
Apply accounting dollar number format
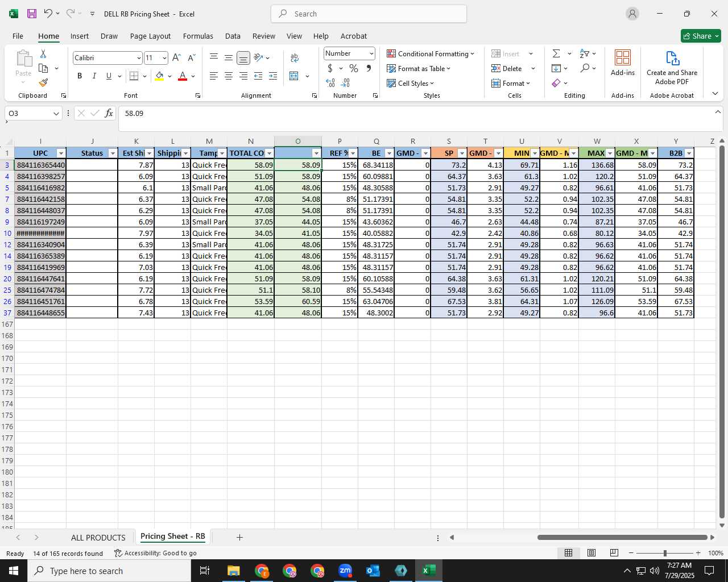[330, 68]
